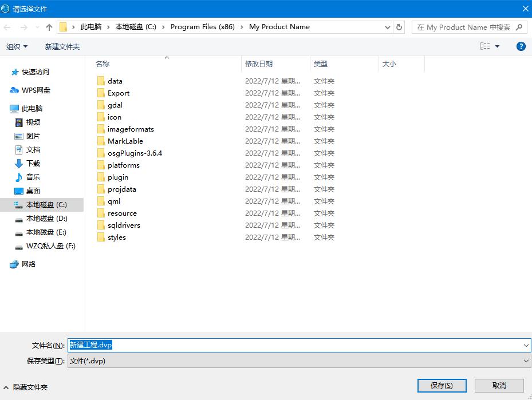The height and width of the screenshot is (400, 532).
Task: Open the 组织 menu
Action: (17, 47)
